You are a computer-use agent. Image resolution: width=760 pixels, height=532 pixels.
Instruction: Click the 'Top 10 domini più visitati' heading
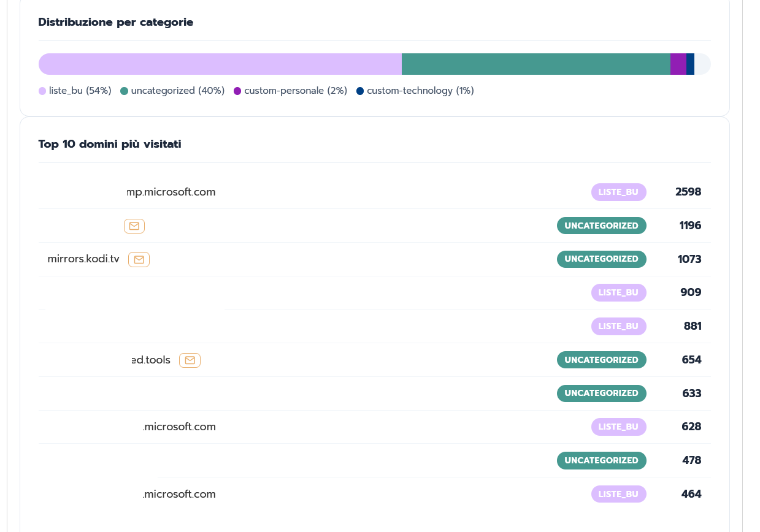point(110,144)
